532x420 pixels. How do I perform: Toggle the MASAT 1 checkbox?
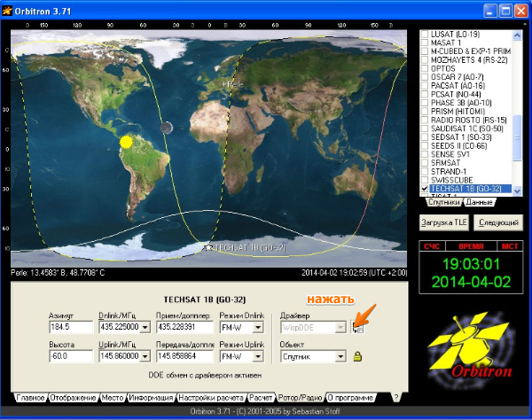425,43
